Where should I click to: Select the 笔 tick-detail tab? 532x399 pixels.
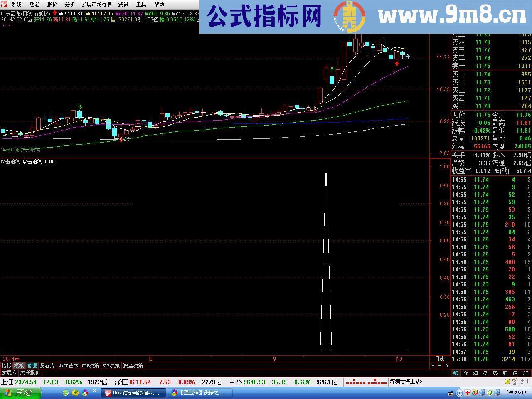tap(455, 373)
